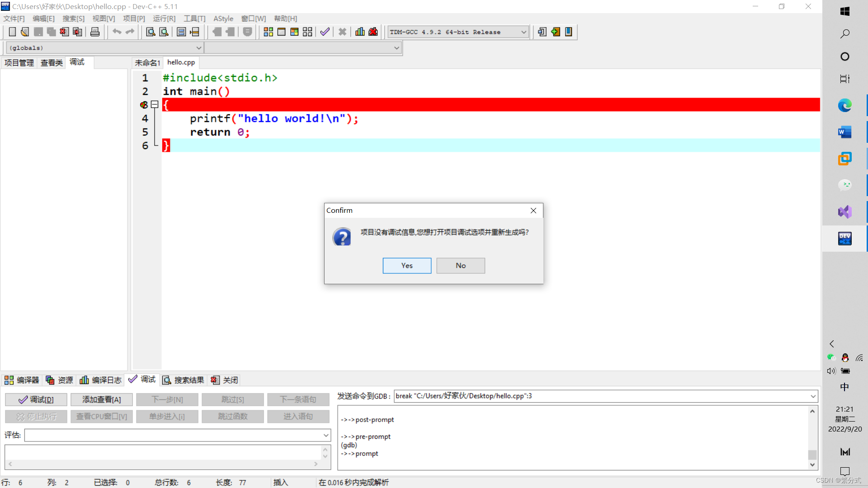Click No in the Confirm dialog

(x=460, y=266)
